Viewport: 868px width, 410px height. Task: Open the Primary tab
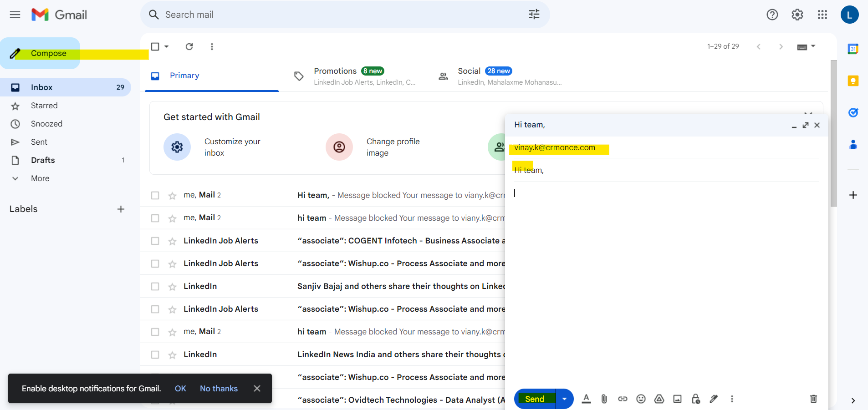click(212, 76)
